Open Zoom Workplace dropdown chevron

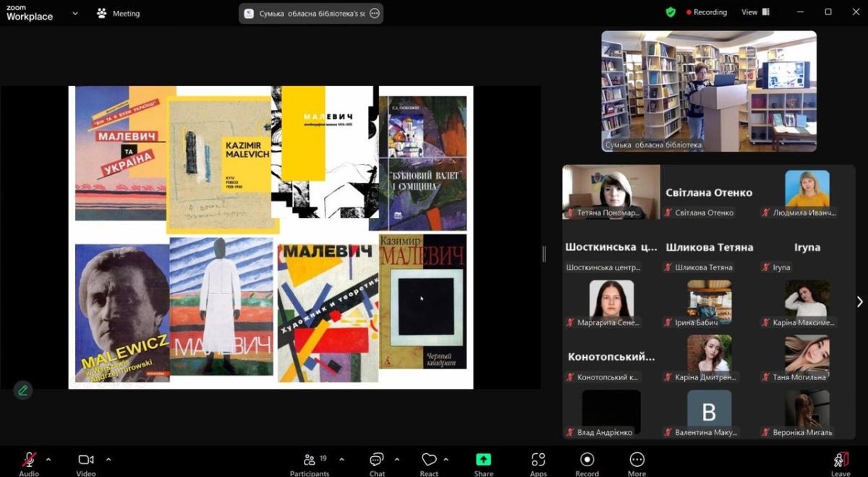75,13
